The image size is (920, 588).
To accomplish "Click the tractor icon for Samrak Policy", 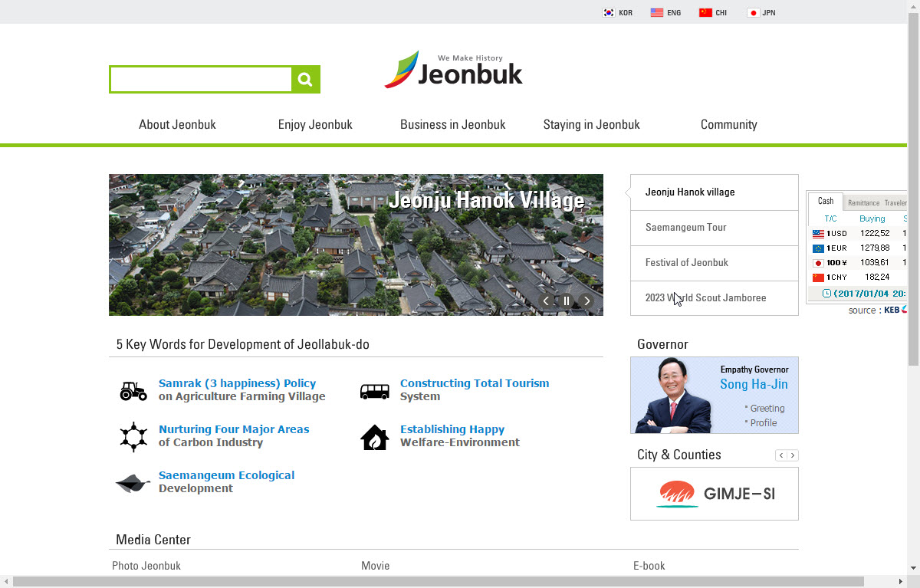I will (133, 391).
